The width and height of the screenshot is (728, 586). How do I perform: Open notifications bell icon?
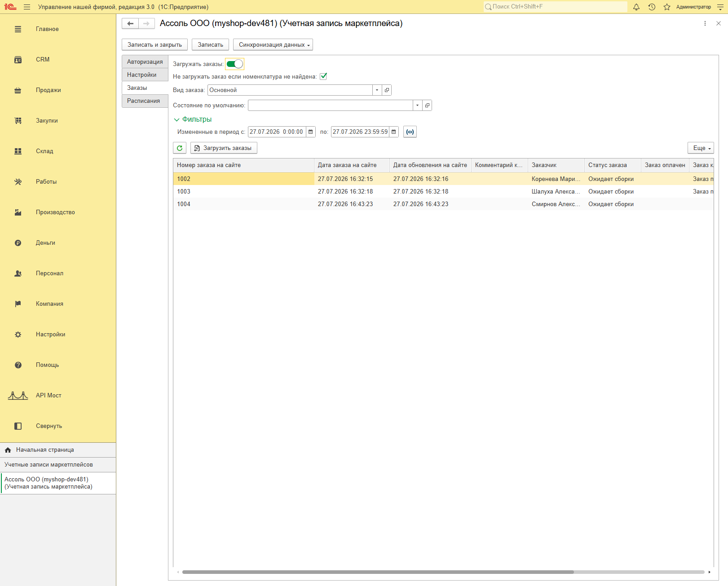coord(636,7)
